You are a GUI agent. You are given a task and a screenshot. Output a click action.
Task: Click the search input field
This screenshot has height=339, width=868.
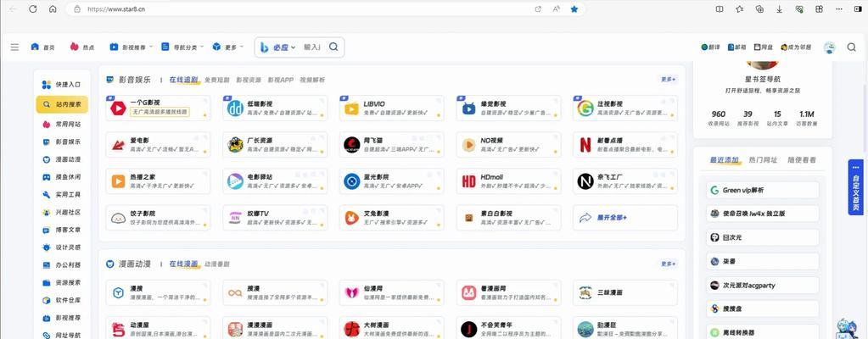(312, 47)
